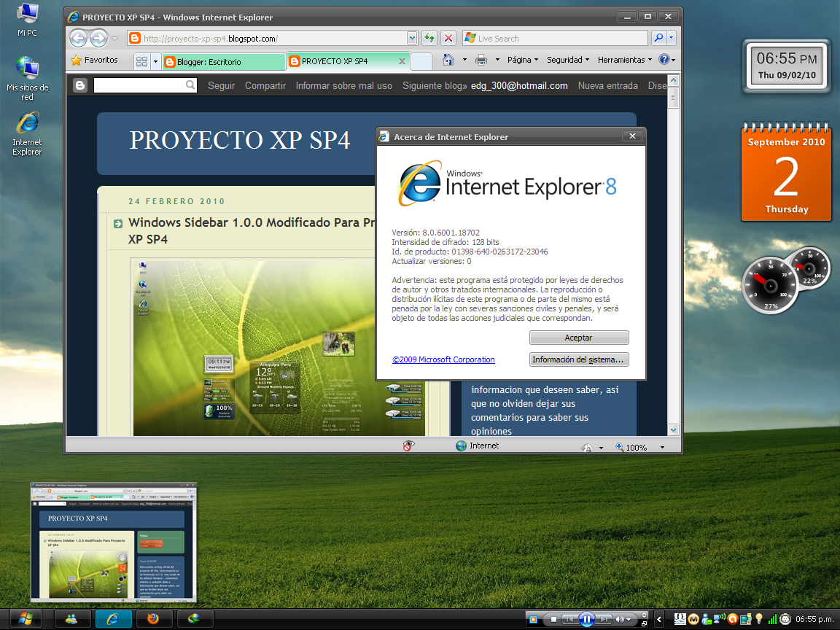Viewport: 840px width, 630px height.
Task: Expand the address bar URL history dropdown
Action: [411, 38]
